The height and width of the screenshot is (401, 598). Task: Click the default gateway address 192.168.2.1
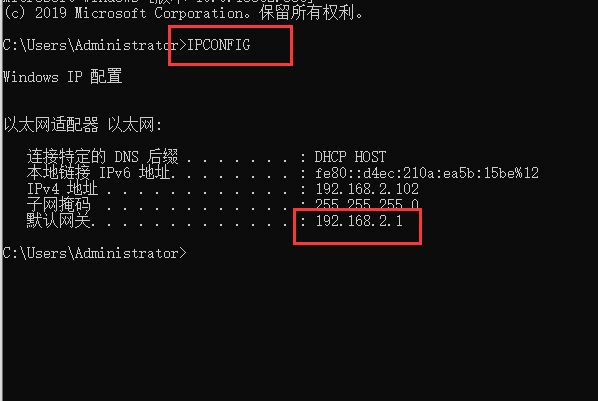tap(359, 221)
